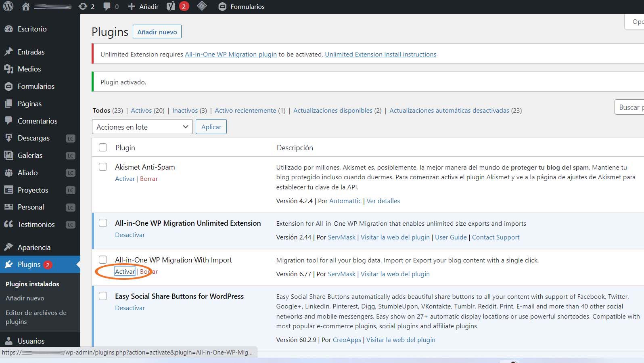The height and width of the screenshot is (363, 644).
Task: Open Visitar la web del plugin for Easy Social Share
Action: 401,340
